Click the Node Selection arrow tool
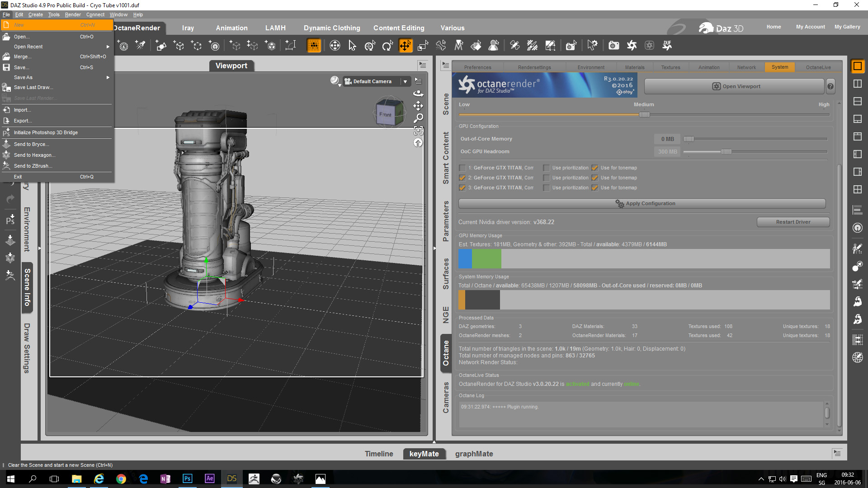Screen dimensions: 868x488 (x=352, y=46)
